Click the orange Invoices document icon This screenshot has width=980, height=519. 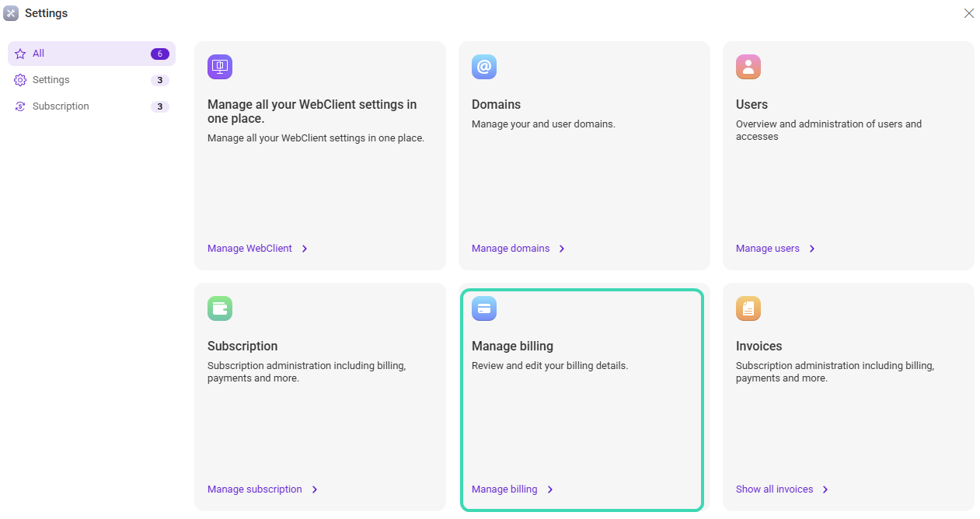click(748, 308)
